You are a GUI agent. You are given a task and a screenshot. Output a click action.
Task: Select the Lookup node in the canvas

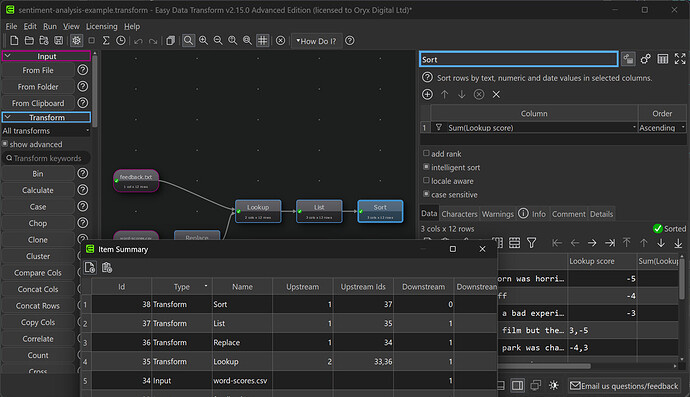[x=258, y=211]
